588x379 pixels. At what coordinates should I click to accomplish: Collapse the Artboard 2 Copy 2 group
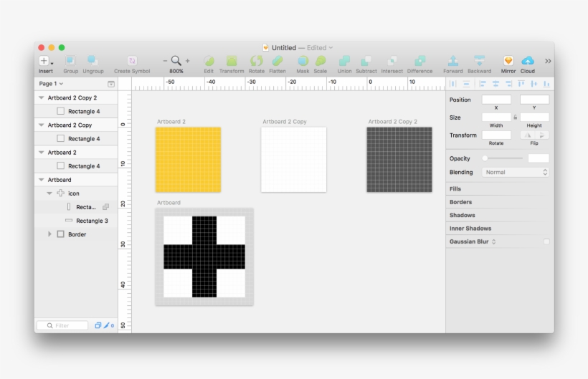click(x=42, y=97)
